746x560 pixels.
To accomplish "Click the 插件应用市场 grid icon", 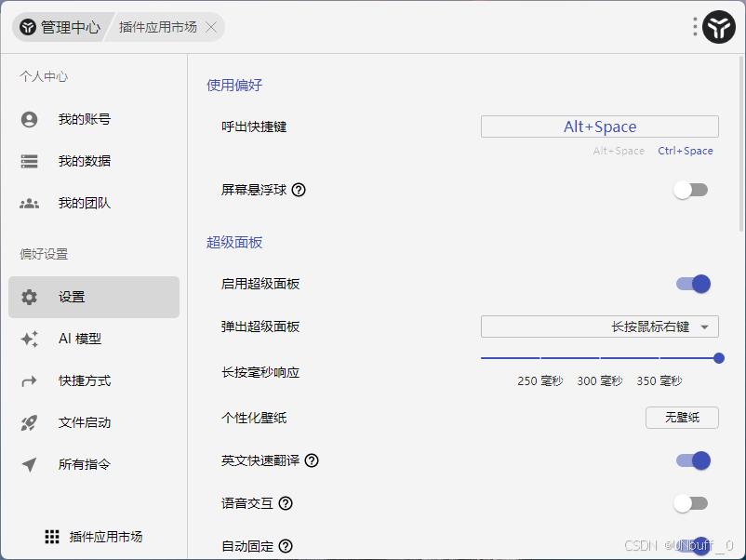I will 52,537.
